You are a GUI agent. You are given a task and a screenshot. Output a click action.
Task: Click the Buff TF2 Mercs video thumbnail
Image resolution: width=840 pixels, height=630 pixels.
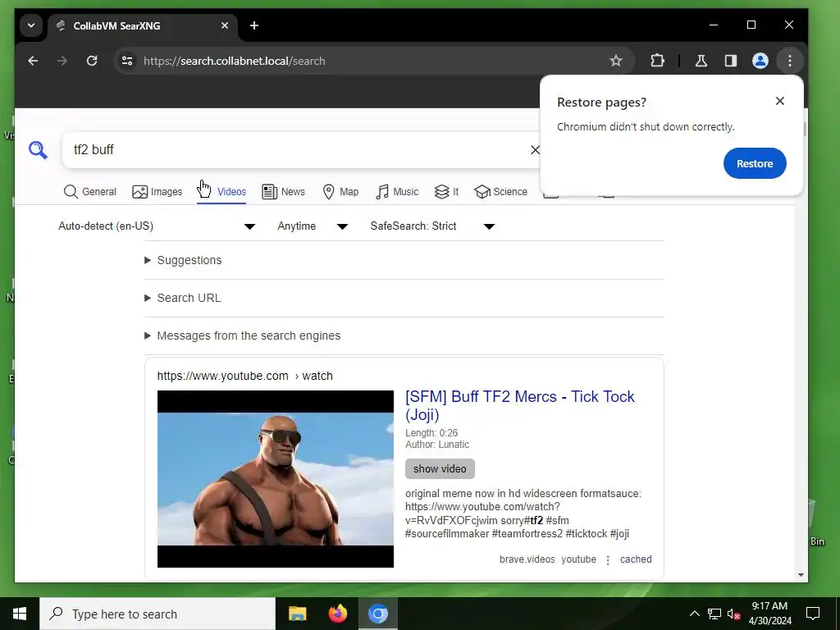click(x=276, y=479)
